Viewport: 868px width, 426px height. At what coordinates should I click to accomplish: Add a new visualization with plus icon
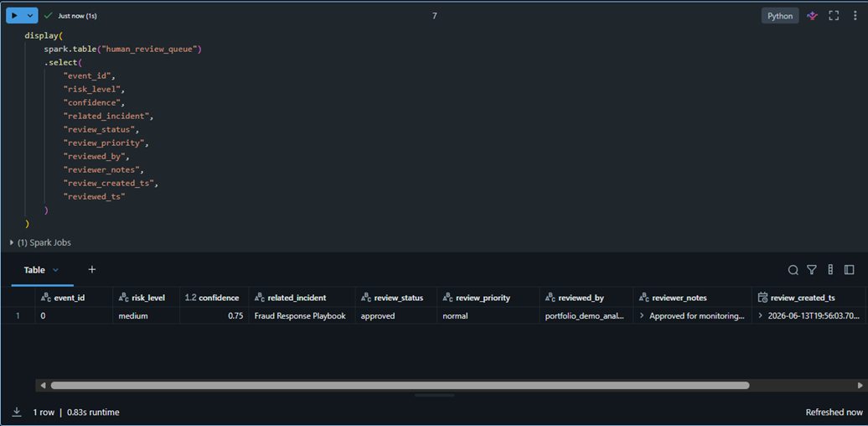pyautogui.click(x=92, y=269)
